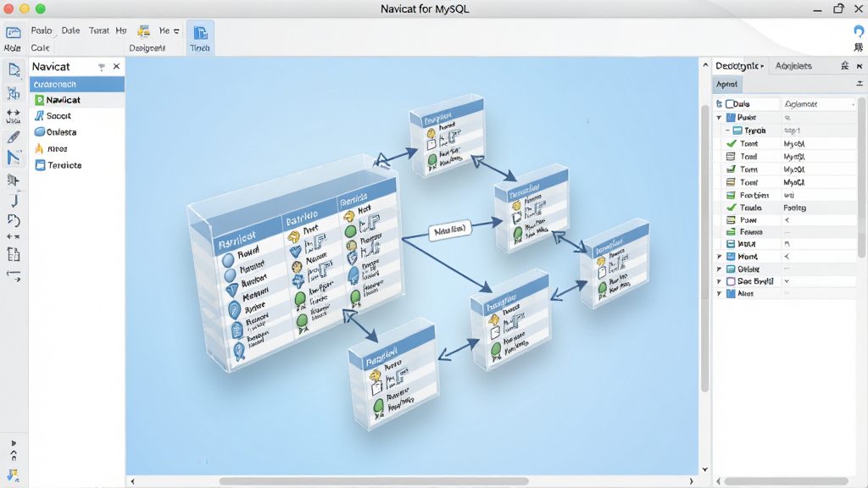Click the canvas scroll-right arrow at the bottom
Screen dimensions: 868x488
coord(691,481)
